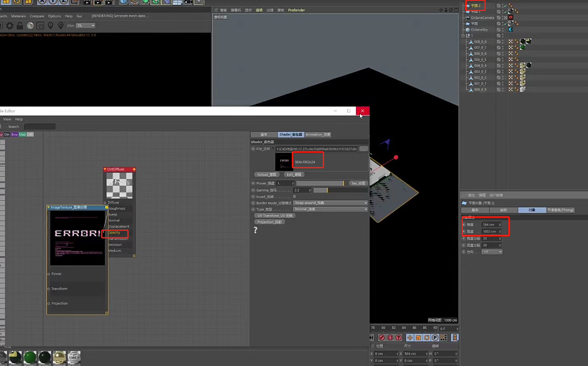The width and height of the screenshot is (588, 366).
Task: Click the Edit button under file thumbnail
Action: click(x=294, y=175)
